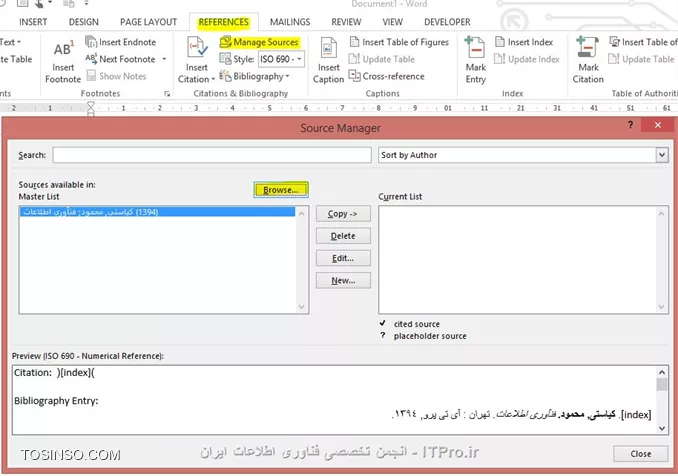This screenshot has width=678, height=476.
Task: Click Insert Table of Authorities
Action: point(643,42)
